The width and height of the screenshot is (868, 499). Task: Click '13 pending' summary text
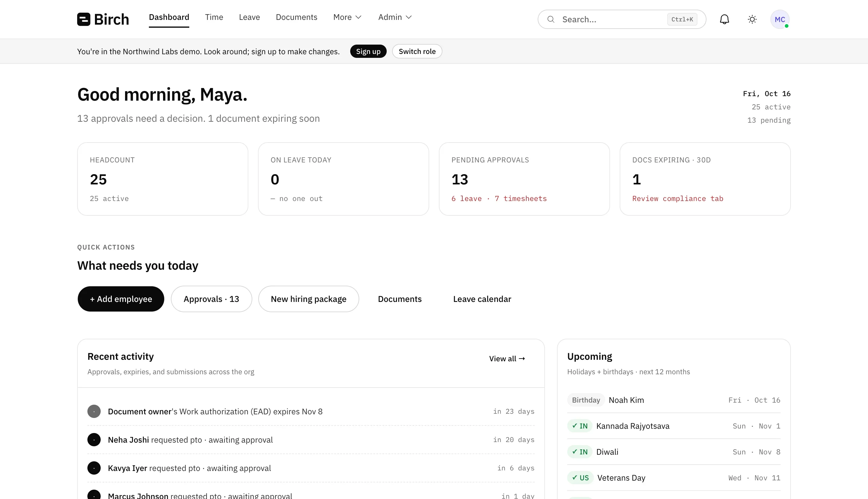769,120
